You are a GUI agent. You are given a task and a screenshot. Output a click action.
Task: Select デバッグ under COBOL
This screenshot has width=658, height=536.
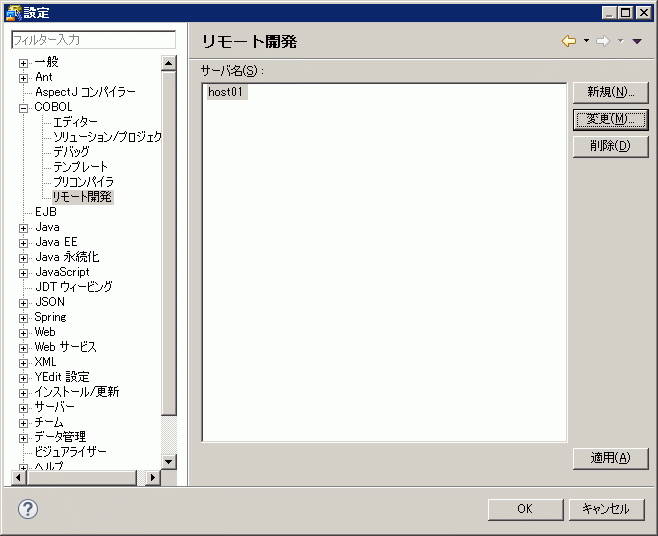(x=71, y=152)
